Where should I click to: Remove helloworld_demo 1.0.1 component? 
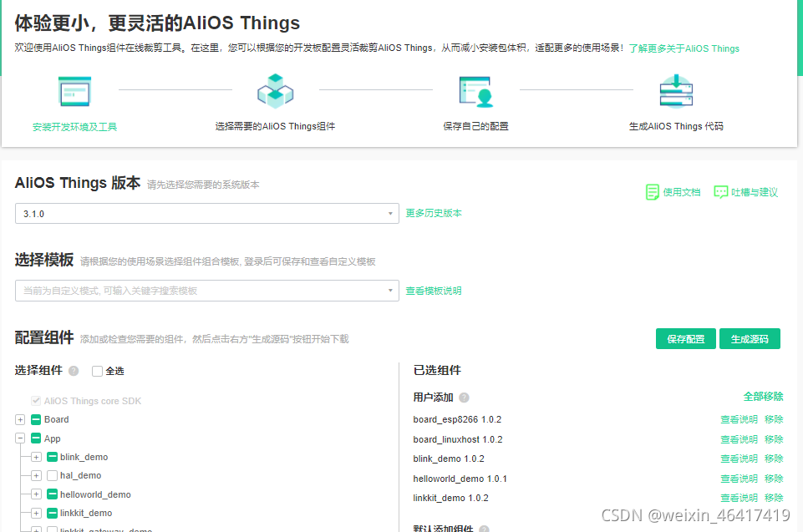pyautogui.click(x=774, y=479)
